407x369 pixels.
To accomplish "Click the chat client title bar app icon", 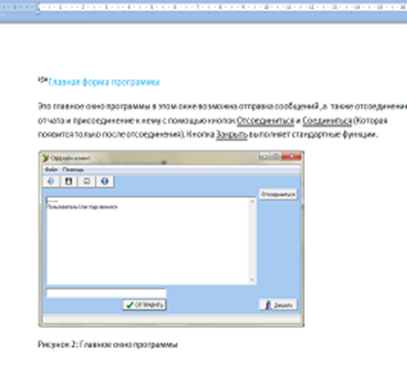I will tap(46, 158).
